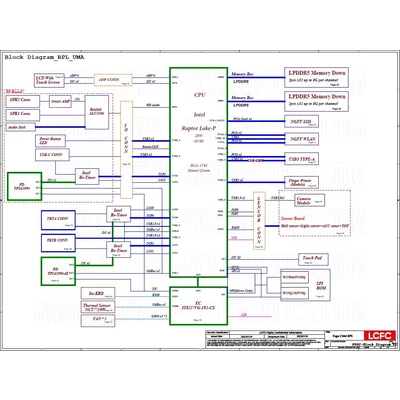Select the Touch Pad block
The image size is (400, 400).
[313, 259]
